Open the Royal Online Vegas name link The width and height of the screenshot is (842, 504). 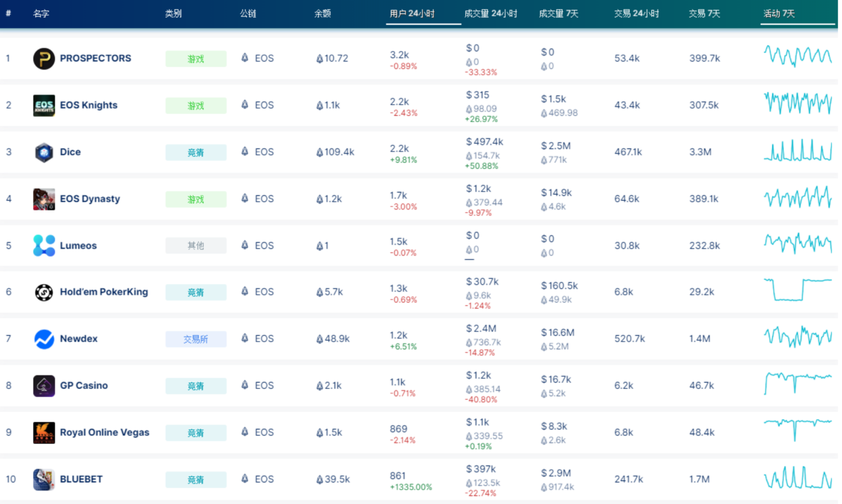pyautogui.click(x=105, y=432)
